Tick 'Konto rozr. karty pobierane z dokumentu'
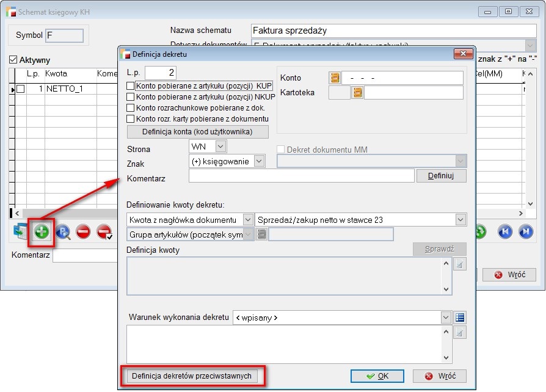546x392 pixels. tap(130, 119)
